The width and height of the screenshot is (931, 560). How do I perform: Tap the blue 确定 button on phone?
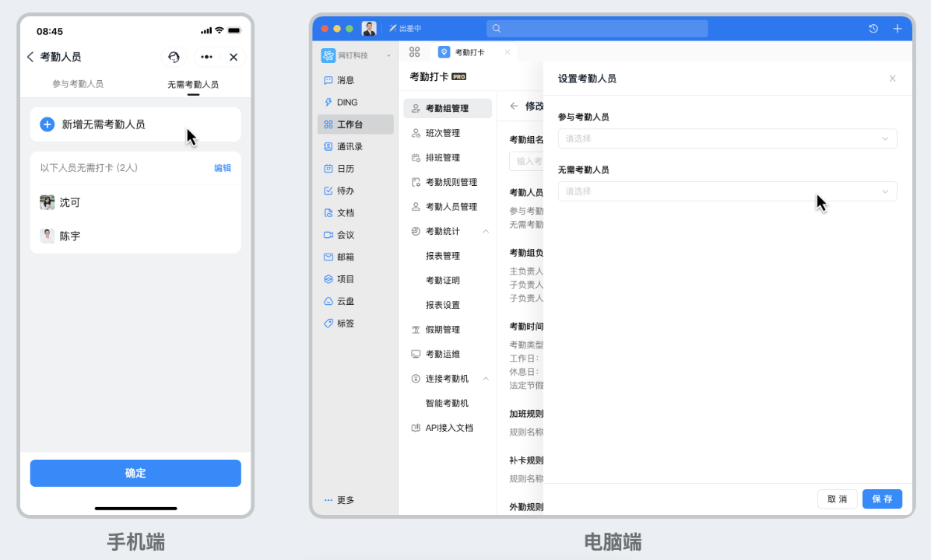tap(135, 473)
